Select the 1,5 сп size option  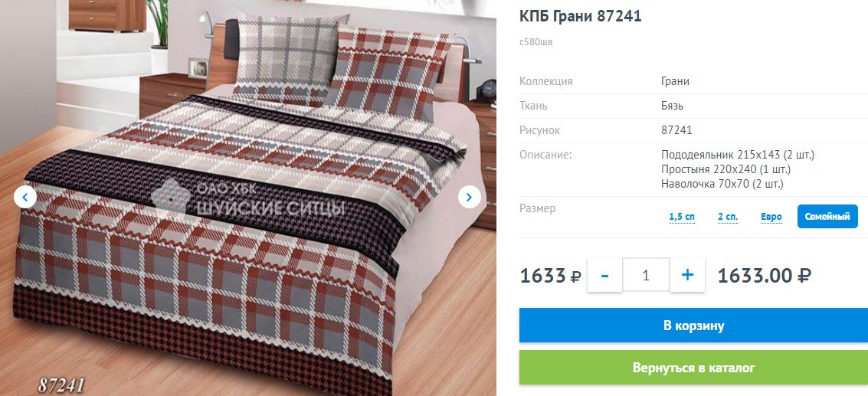coord(681,217)
